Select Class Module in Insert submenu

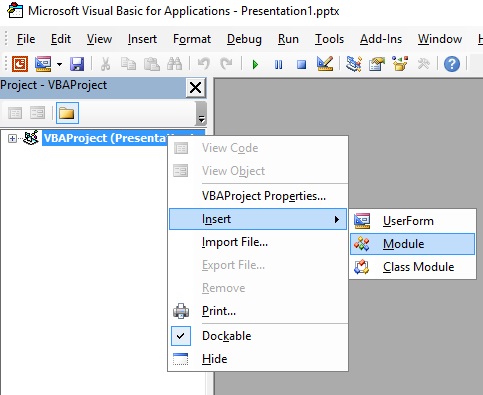412,267
